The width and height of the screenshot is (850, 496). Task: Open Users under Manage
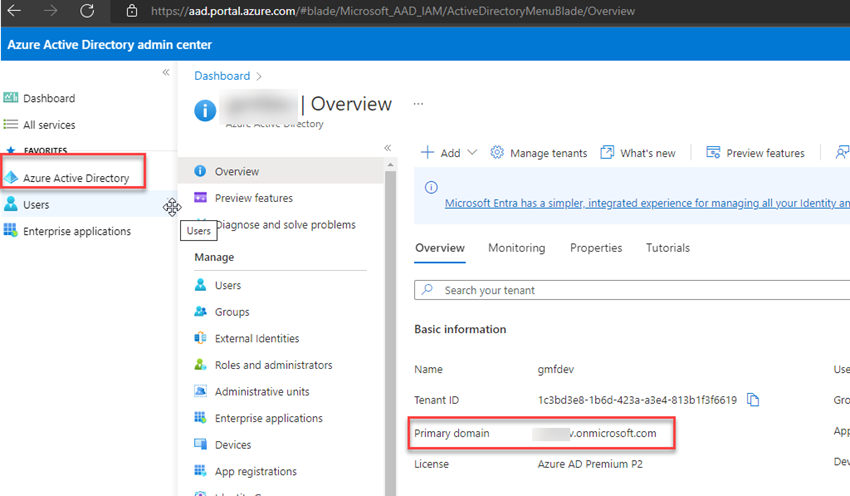coord(228,285)
